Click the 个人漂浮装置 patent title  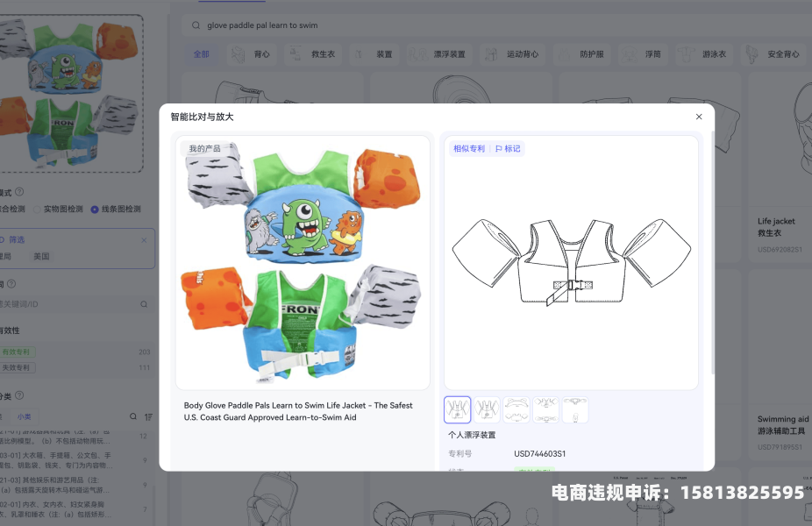pyautogui.click(x=472, y=435)
